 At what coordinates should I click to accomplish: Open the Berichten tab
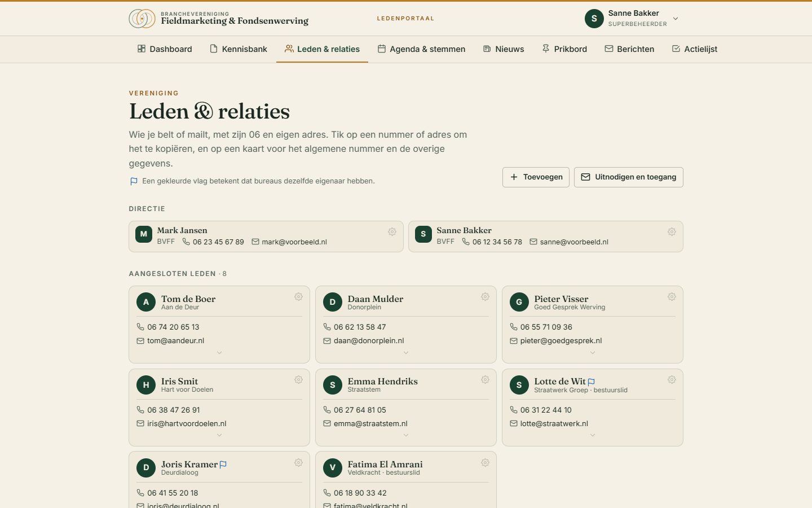pos(629,49)
